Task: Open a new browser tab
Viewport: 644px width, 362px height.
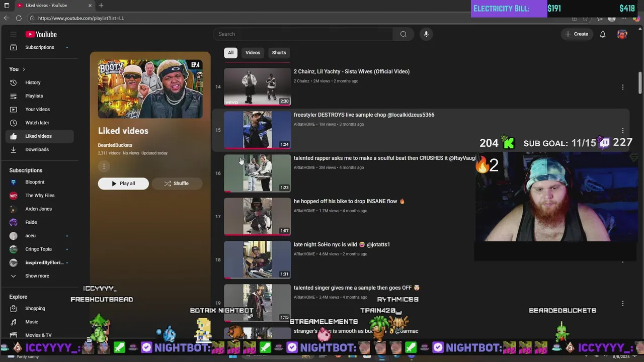Action: tap(101, 5)
